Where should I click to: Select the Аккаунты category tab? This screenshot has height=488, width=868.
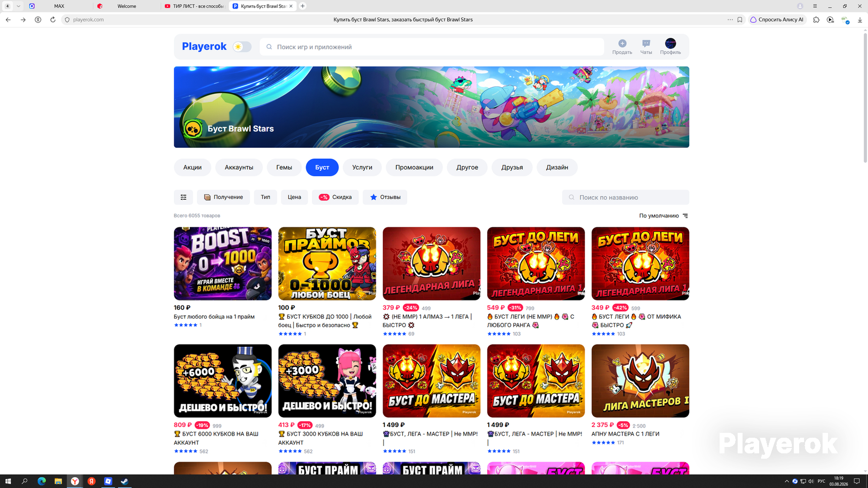(239, 167)
